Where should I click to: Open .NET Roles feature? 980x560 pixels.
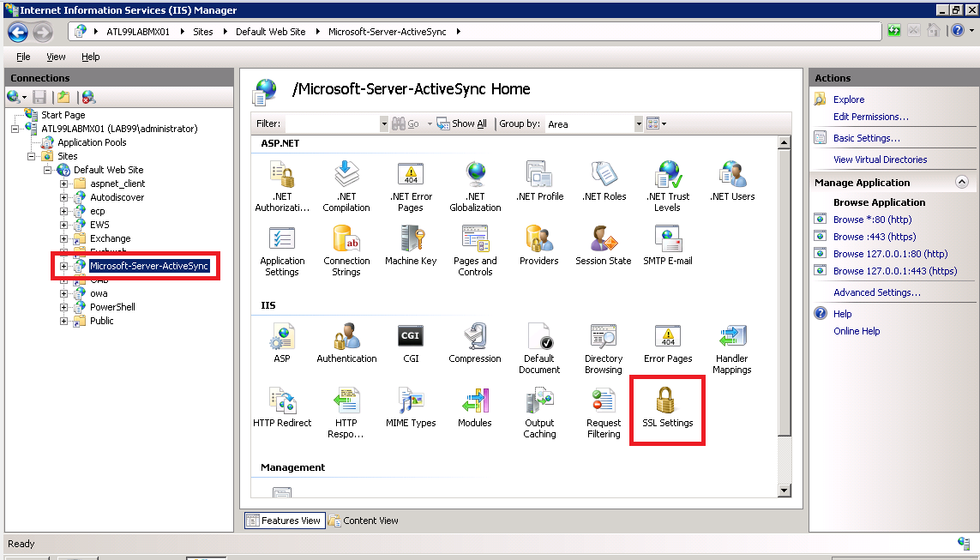pyautogui.click(x=604, y=181)
